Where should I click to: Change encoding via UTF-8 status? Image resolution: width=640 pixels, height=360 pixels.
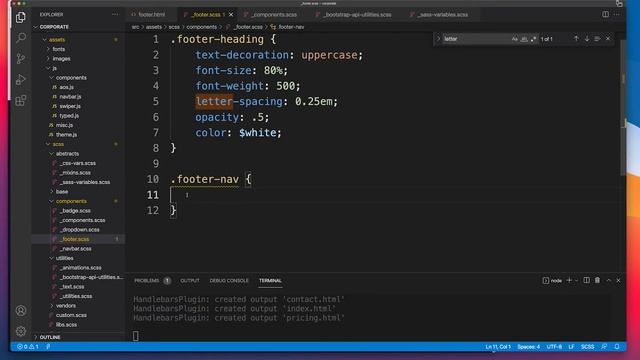(554, 347)
